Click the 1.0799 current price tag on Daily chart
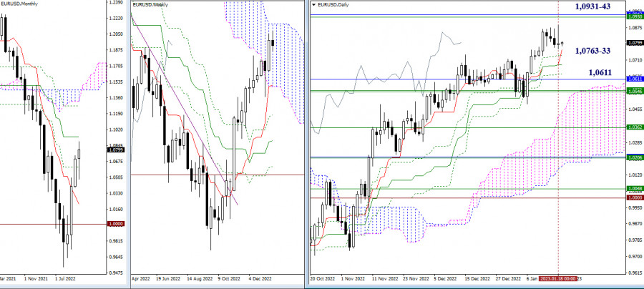Screen dimensions: 644x289 pos(633,43)
